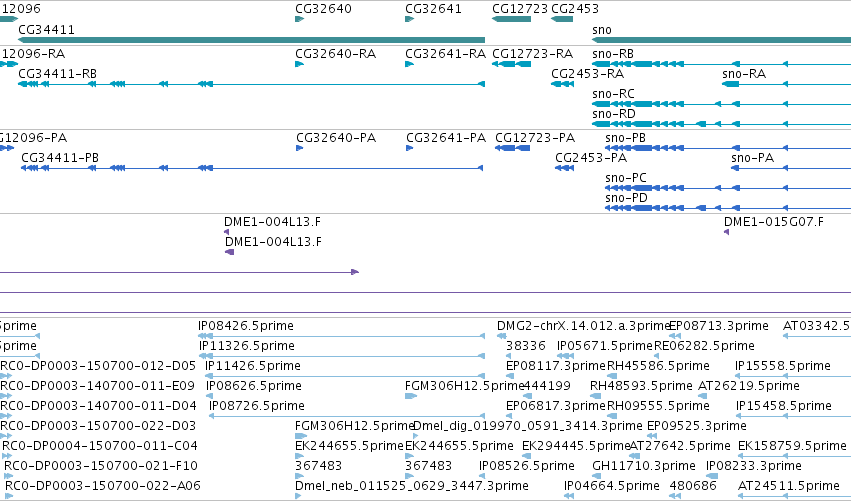Select the 444199 feature label
The height and width of the screenshot is (501, 851).
click(548, 386)
